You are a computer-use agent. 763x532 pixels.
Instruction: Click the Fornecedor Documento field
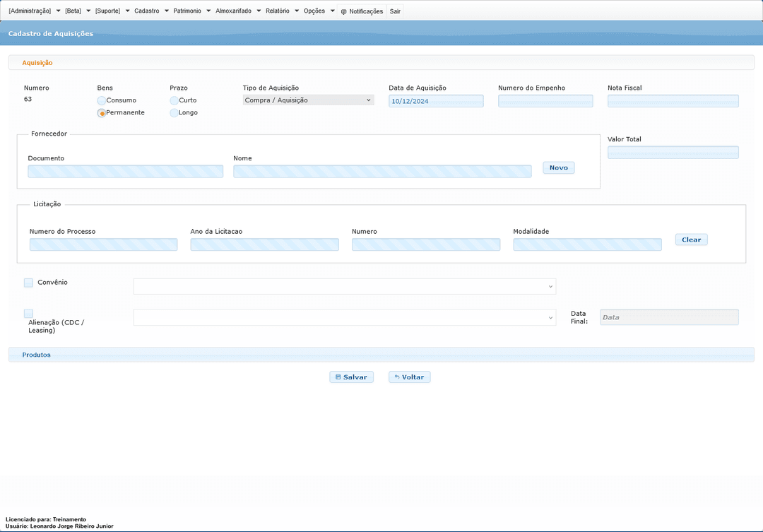[x=126, y=172]
